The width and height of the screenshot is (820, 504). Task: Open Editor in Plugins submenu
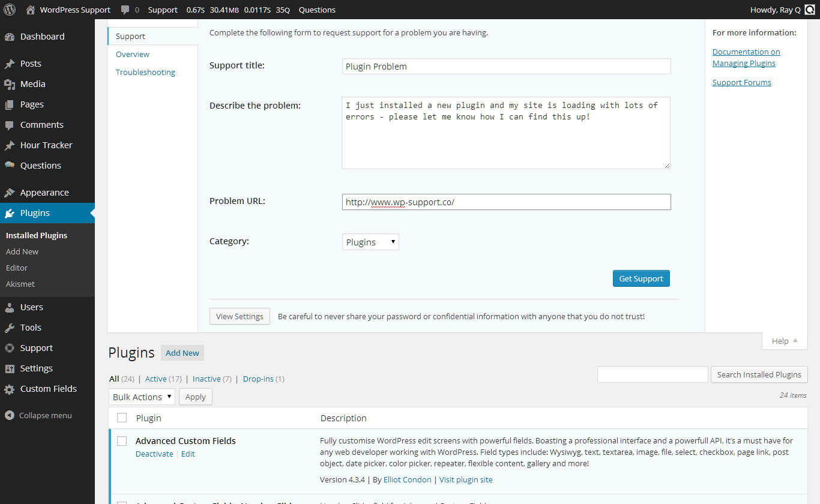(17, 268)
